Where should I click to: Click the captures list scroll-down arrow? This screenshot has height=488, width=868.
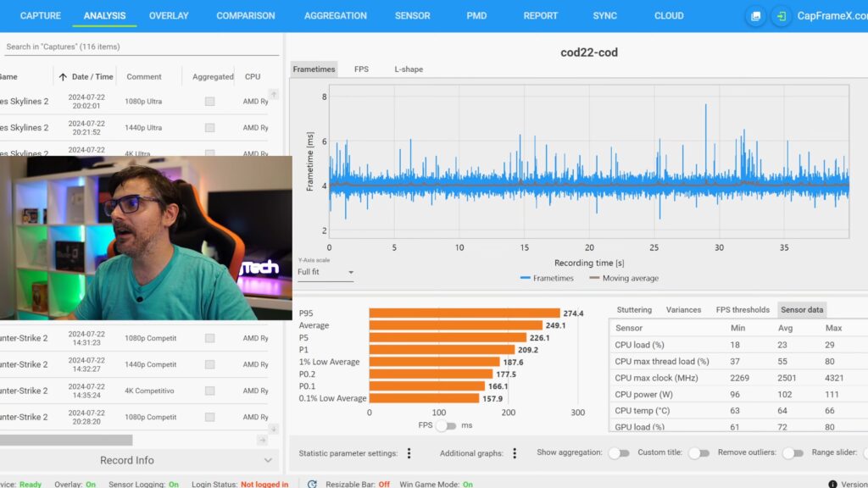tap(274, 429)
